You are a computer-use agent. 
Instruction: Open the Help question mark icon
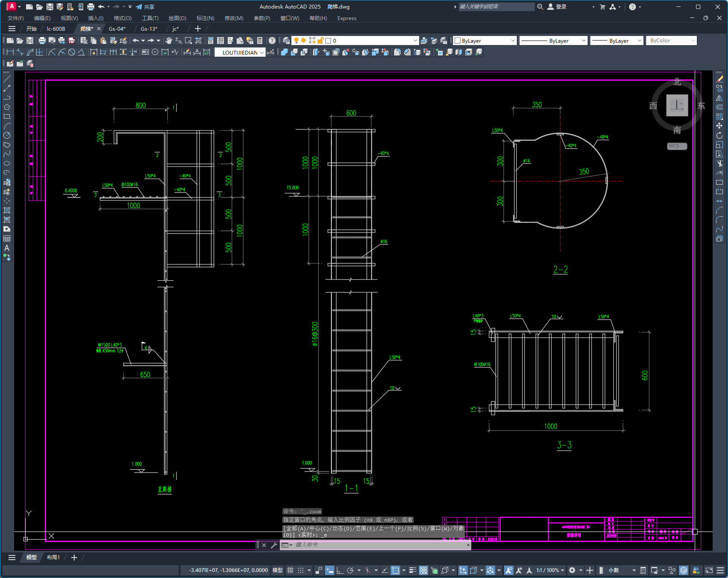pos(272,41)
